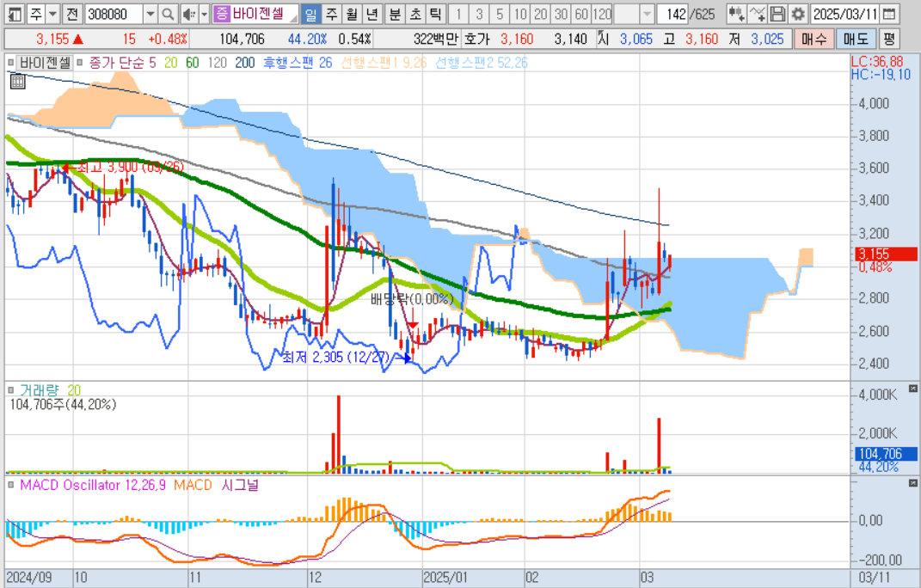Select the 20 interval button

[540, 14]
